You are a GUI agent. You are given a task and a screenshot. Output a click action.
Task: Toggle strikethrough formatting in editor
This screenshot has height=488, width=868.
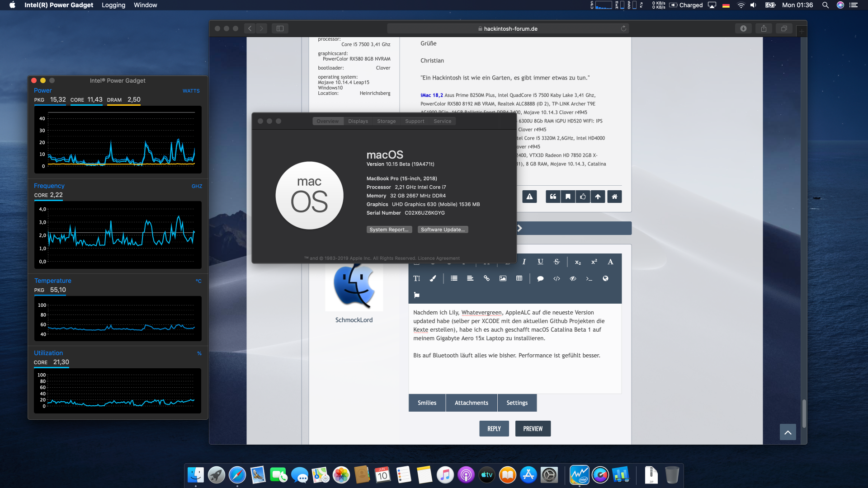pos(557,262)
